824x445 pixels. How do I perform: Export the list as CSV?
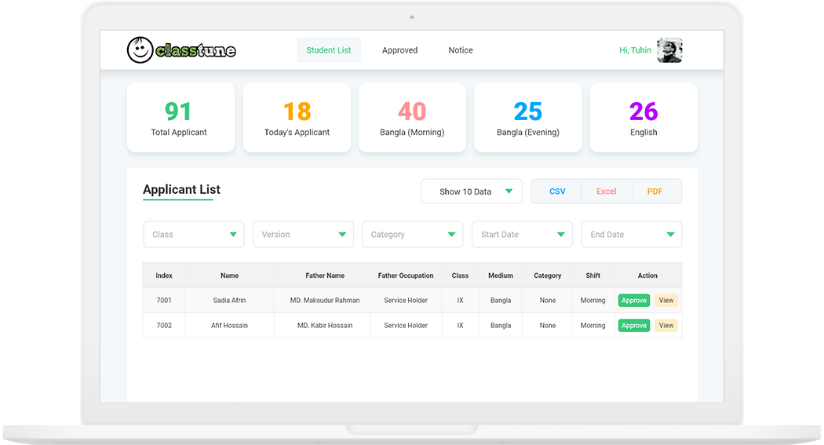557,191
